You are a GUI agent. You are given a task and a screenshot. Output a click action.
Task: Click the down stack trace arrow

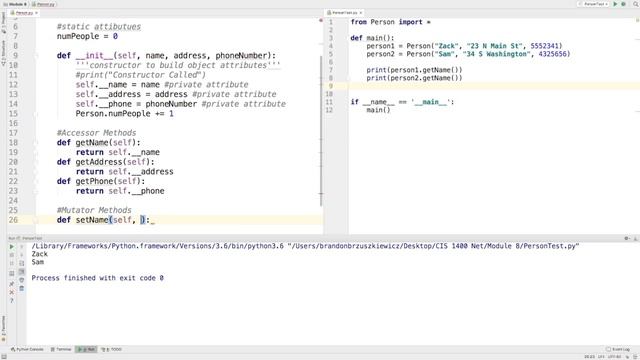point(22,255)
